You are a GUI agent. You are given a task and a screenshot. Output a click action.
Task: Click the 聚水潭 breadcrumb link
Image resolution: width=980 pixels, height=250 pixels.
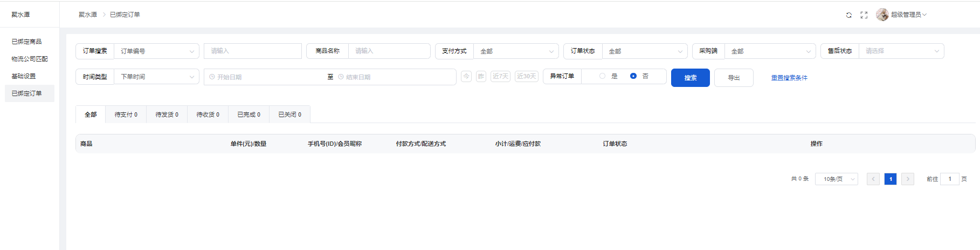click(x=88, y=15)
